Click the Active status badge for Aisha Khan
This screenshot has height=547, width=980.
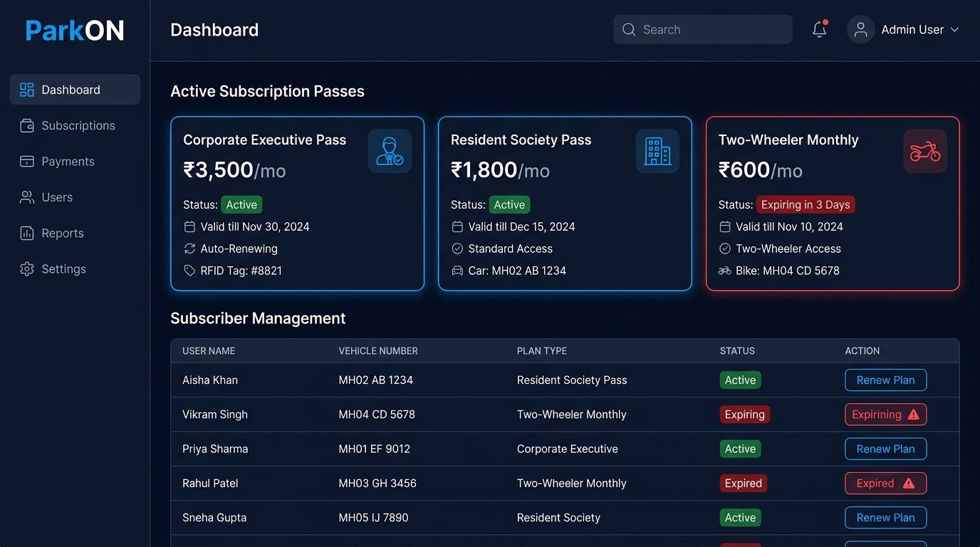point(740,380)
